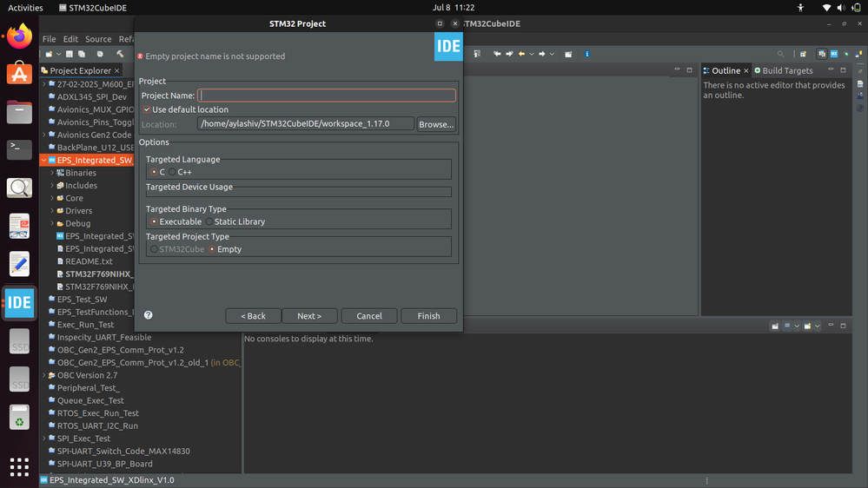The width and height of the screenshot is (868, 488).
Task: Open the Terminal from the dock
Action: point(19,149)
